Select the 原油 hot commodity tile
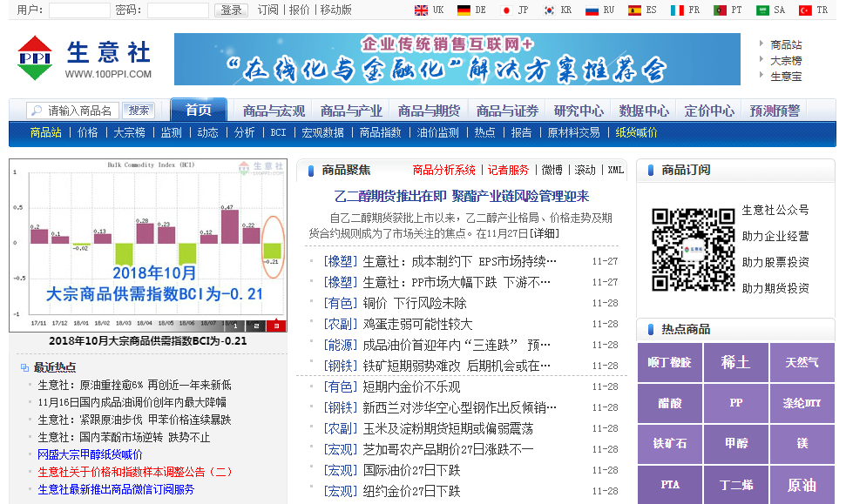 coord(802,485)
